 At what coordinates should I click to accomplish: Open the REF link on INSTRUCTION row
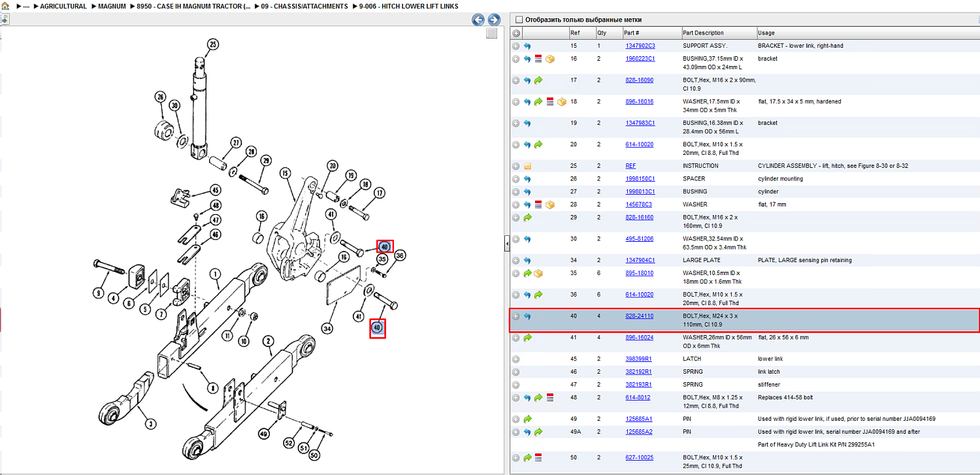[x=630, y=166]
